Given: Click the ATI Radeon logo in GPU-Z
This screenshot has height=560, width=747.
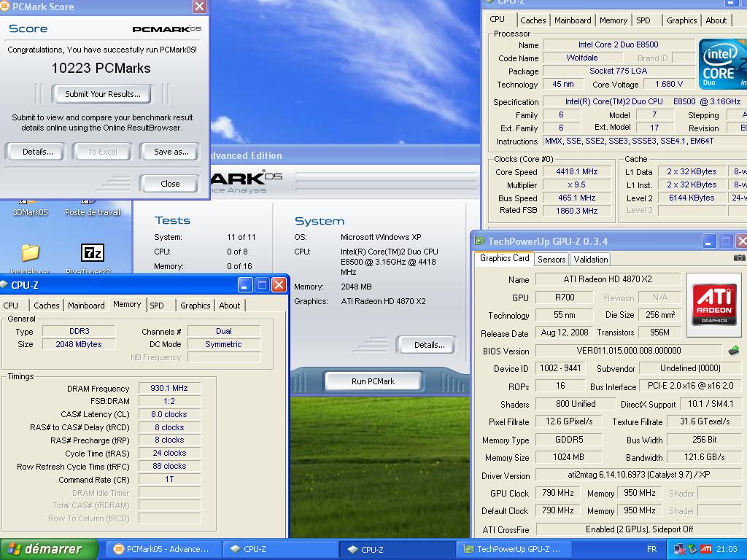Looking at the screenshot, I should click(x=713, y=304).
